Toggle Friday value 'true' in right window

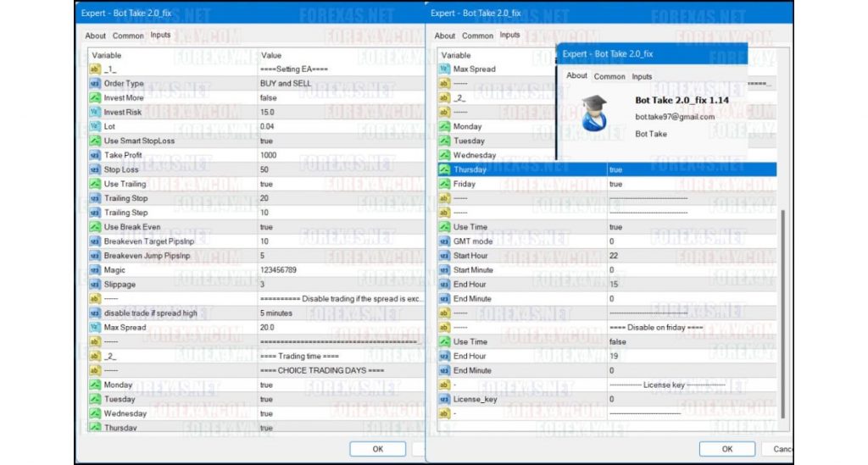point(615,184)
